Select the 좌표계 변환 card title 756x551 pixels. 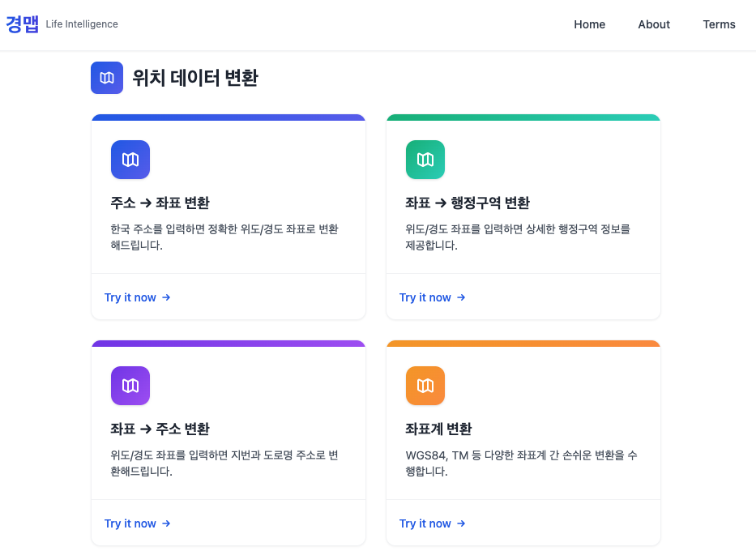(438, 429)
